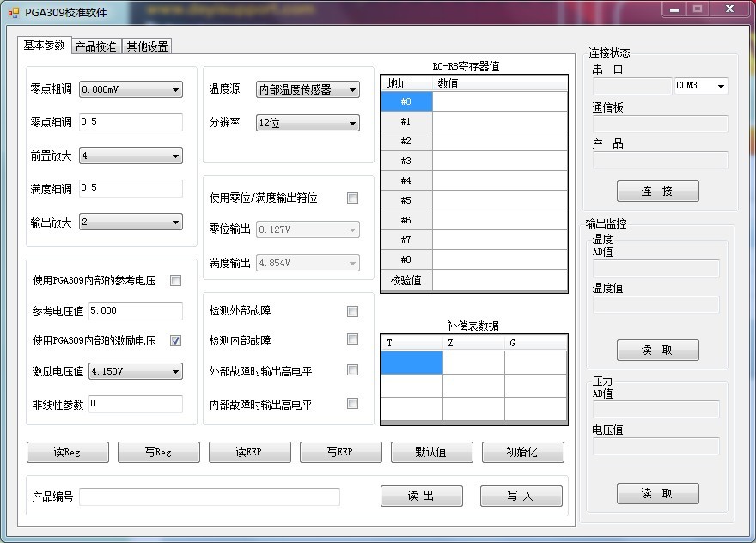Select register row #3

[x=474, y=161]
